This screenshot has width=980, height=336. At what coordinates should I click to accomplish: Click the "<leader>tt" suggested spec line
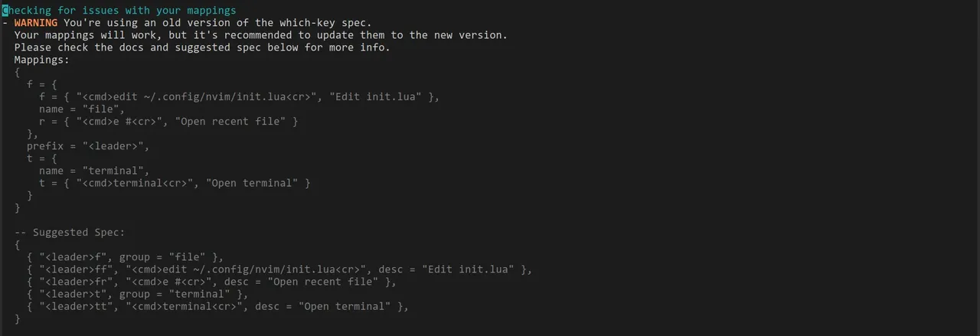[x=217, y=305]
